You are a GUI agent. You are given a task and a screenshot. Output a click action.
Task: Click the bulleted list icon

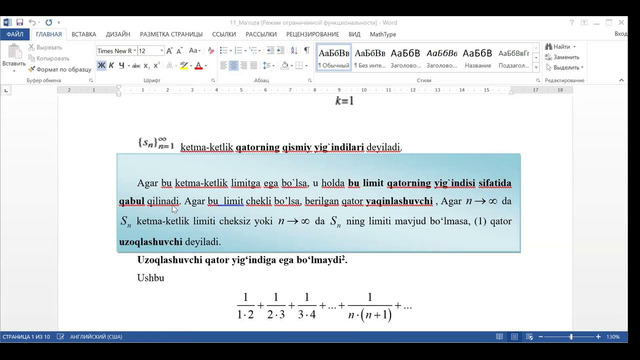point(224,50)
